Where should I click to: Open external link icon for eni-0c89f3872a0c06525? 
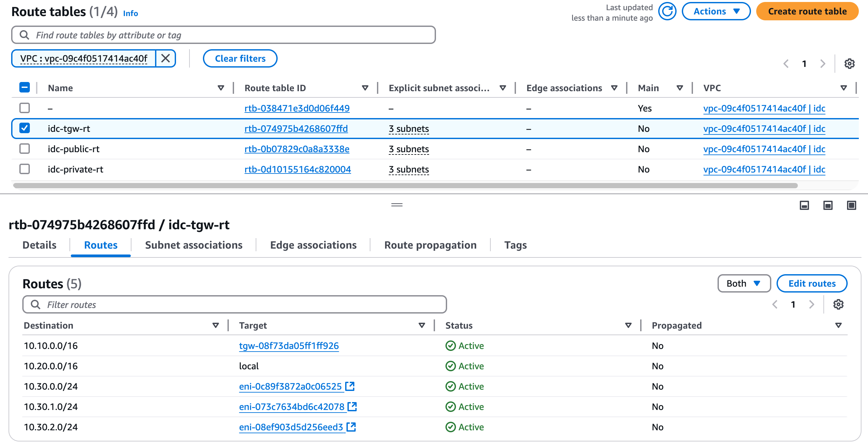[x=350, y=386]
